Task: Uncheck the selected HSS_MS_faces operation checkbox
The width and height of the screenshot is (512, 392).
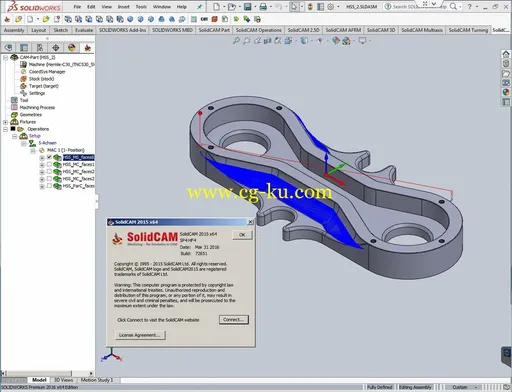Action: point(49,157)
